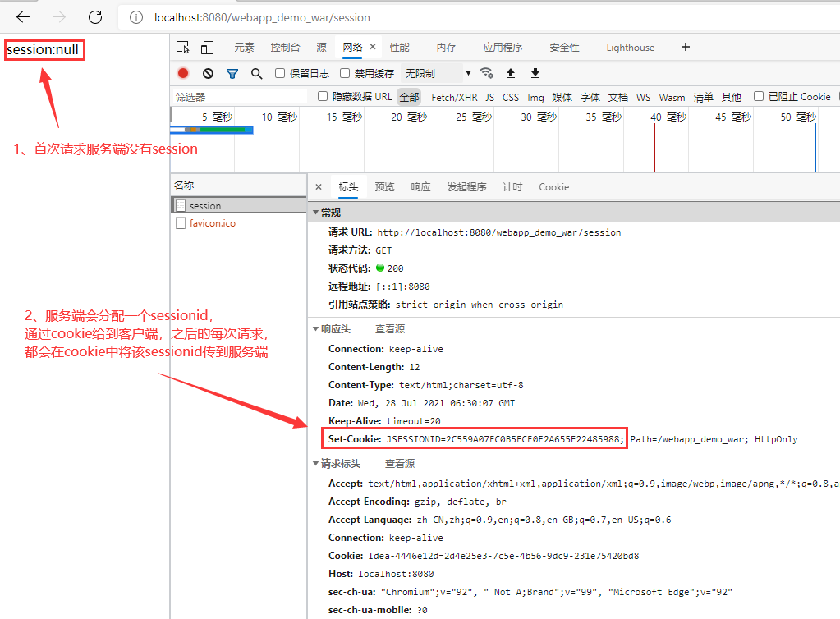Open network search magnifier

257,73
